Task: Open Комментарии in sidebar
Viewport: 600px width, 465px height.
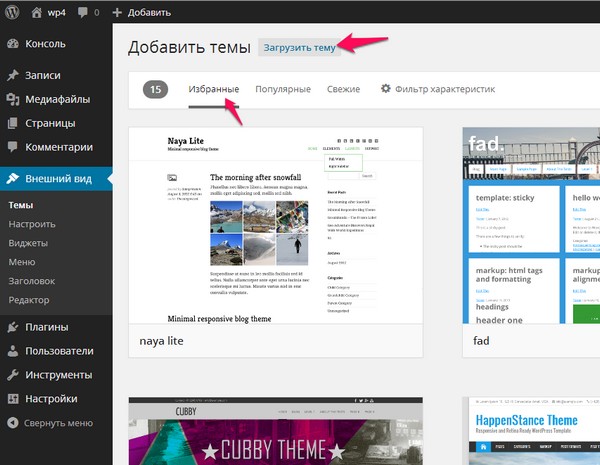Action: [x=56, y=147]
